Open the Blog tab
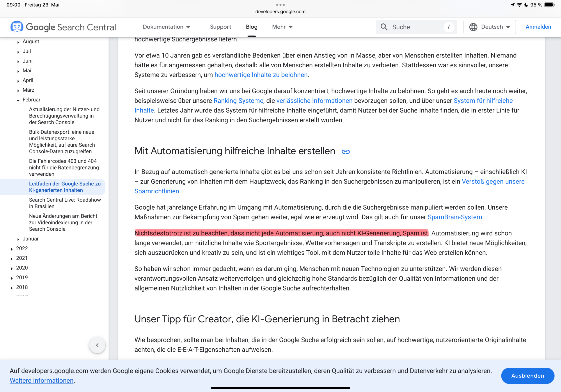This screenshot has height=392, width=561. 251,27
